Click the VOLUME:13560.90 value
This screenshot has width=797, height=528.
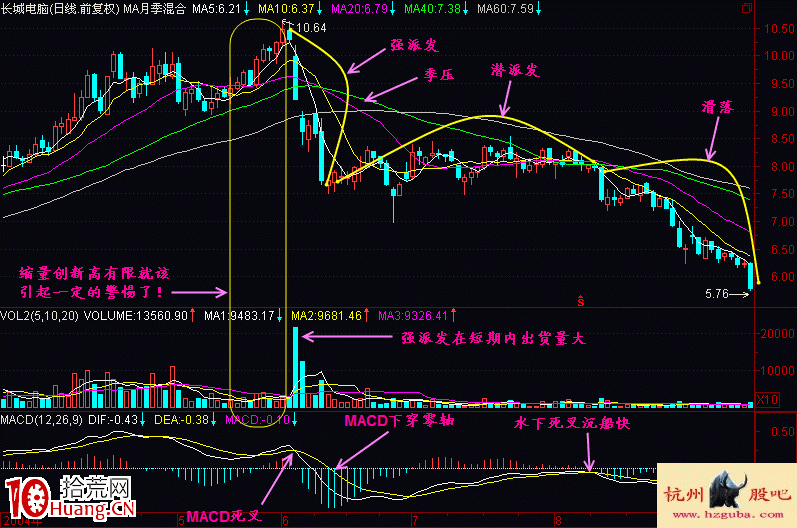pyautogui.click(x=136, y=316)
